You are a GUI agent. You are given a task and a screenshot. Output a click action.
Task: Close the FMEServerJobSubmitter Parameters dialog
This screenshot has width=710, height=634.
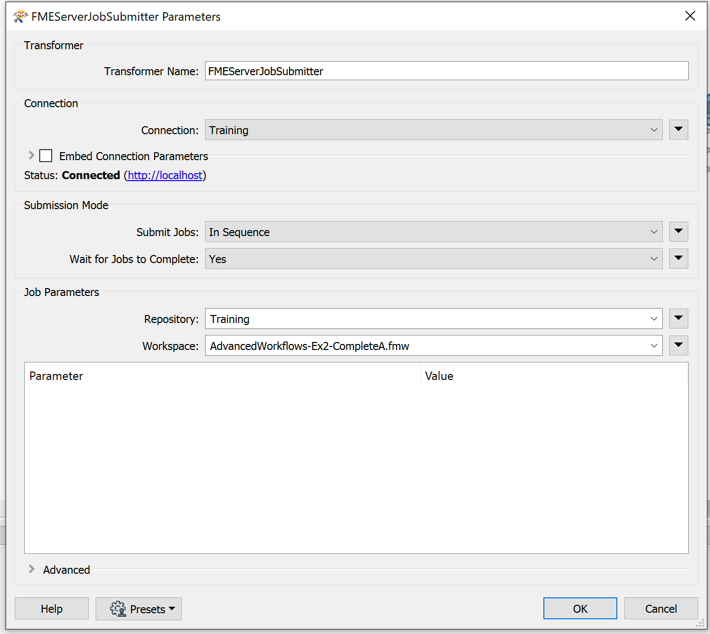[690, 16]
